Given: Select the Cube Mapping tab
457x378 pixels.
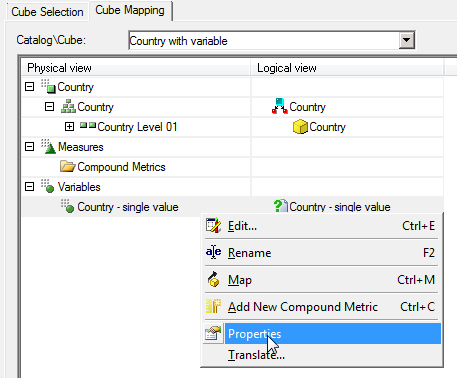Looking at the screenshot, I should click(130, 10).
